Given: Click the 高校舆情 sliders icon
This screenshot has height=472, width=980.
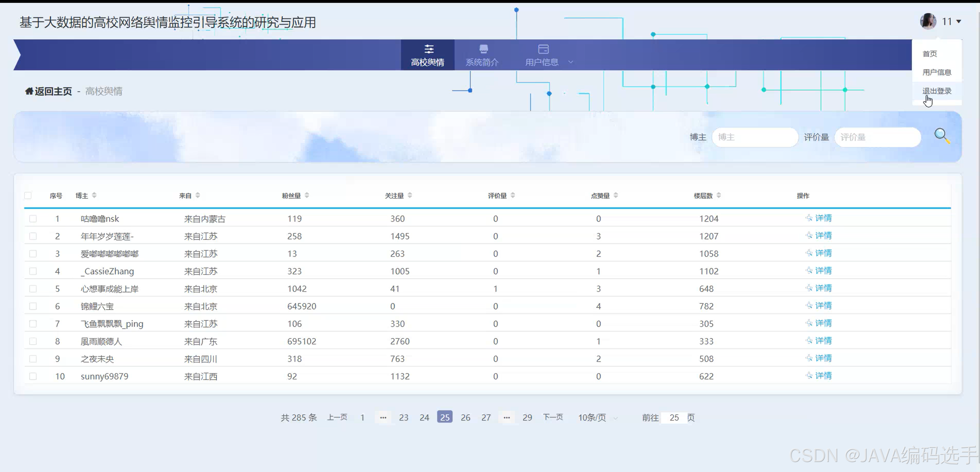Looking at the screenshot, I should tap(429, 49).
